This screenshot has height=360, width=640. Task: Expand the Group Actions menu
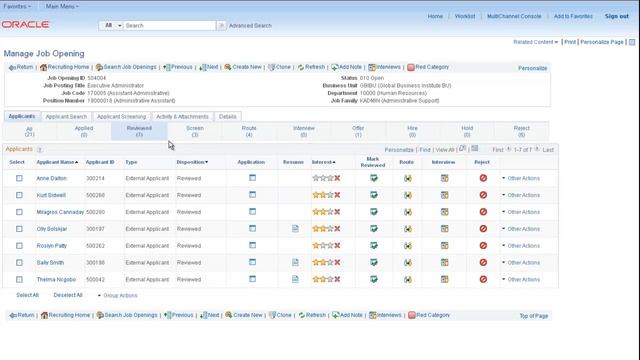(118, 296)
